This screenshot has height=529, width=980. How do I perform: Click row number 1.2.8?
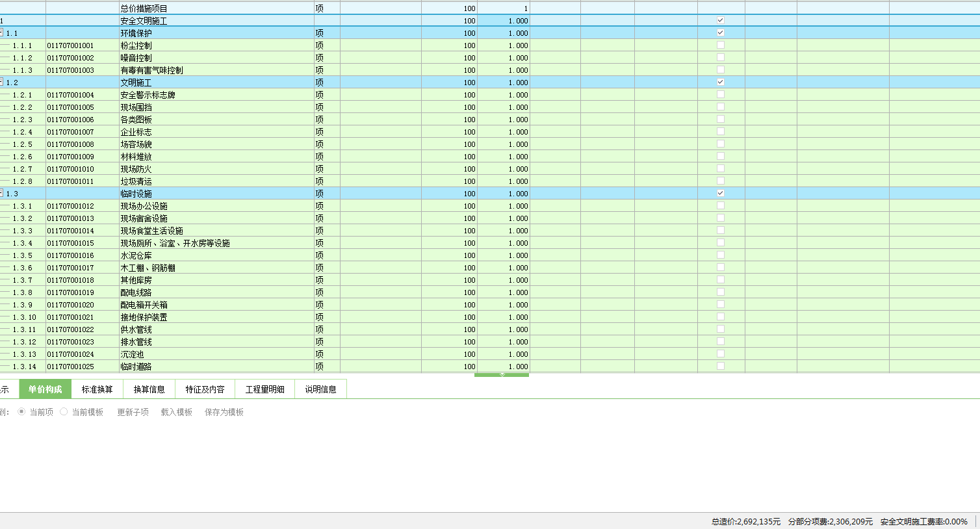(x=23, y=181)
